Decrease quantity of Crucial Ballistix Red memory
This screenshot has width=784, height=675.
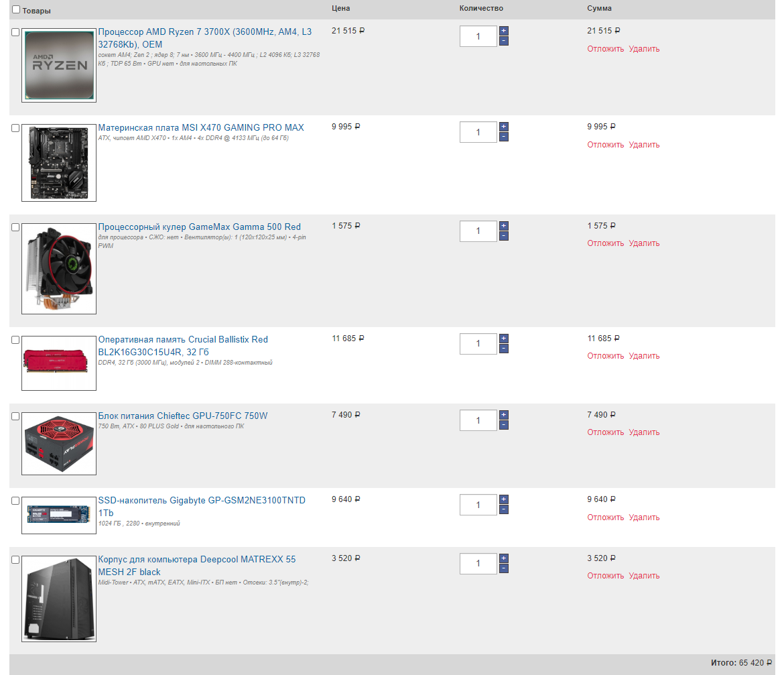point(503,349)
